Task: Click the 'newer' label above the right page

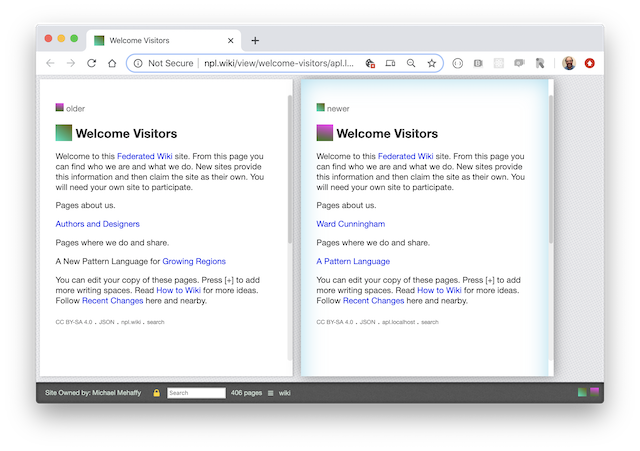Action: tap(338, 109)
